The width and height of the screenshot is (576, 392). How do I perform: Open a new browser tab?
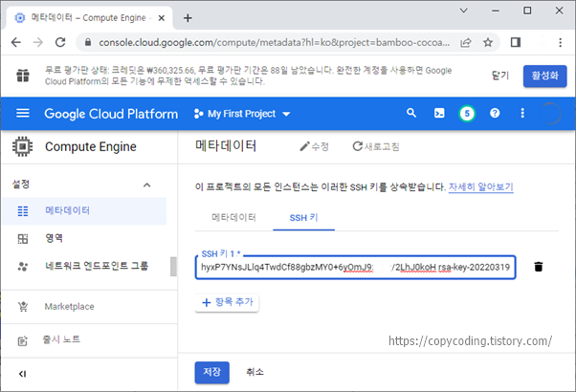click(188, 18)
